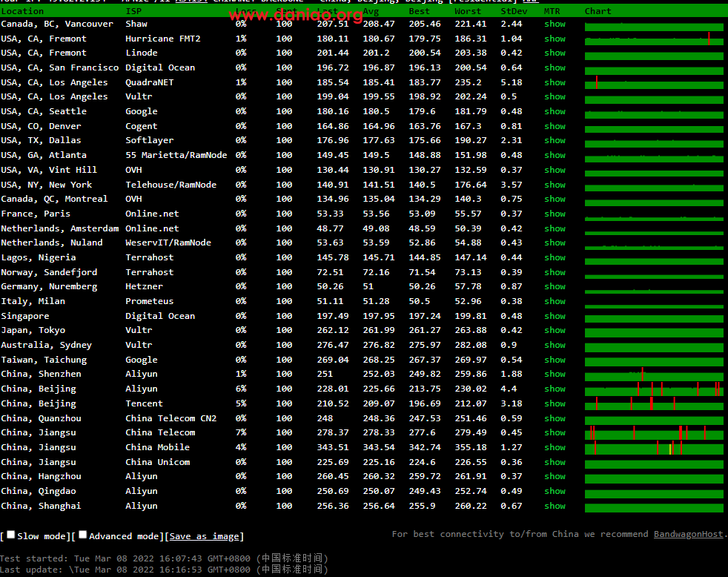Show MTR for Australia, Sydney row

coord(555,345)
